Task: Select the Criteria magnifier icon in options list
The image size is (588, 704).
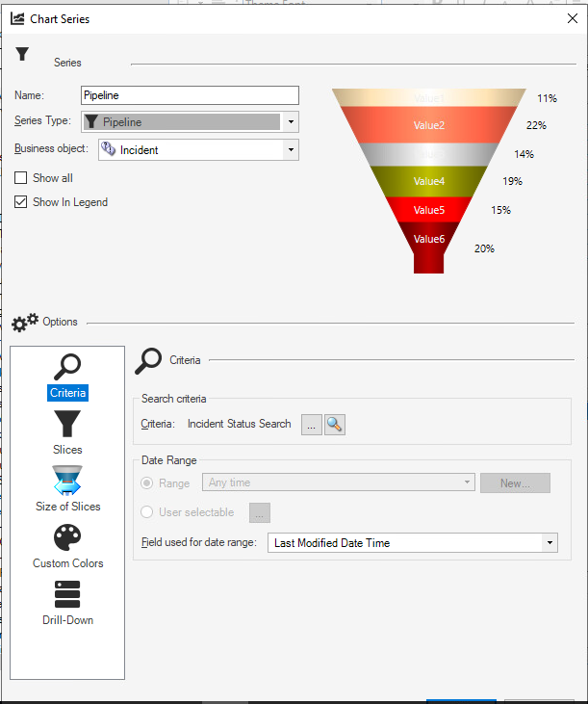Action: tap(67, 368)
